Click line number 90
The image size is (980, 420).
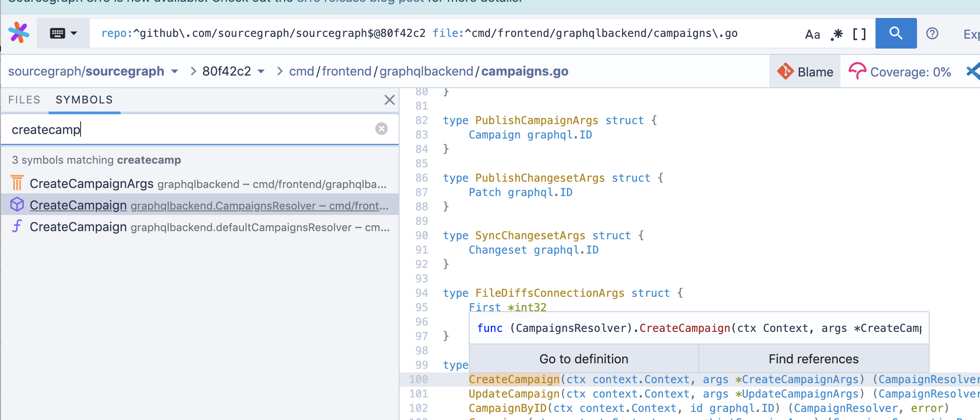coord(422,236)
